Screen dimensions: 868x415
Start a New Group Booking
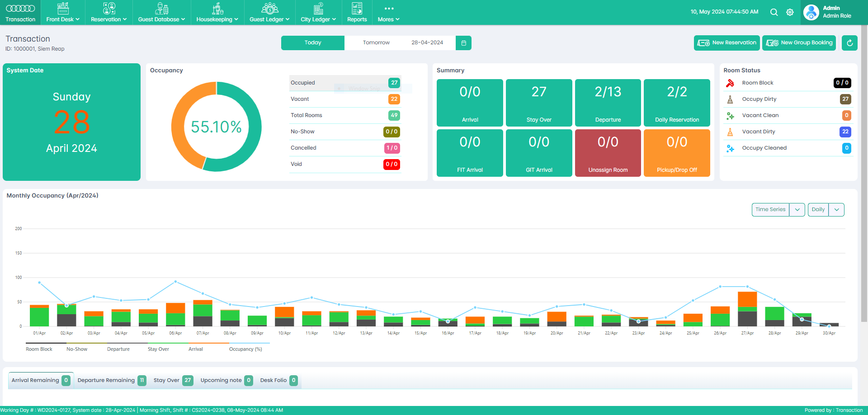click(x=799, y=43)
